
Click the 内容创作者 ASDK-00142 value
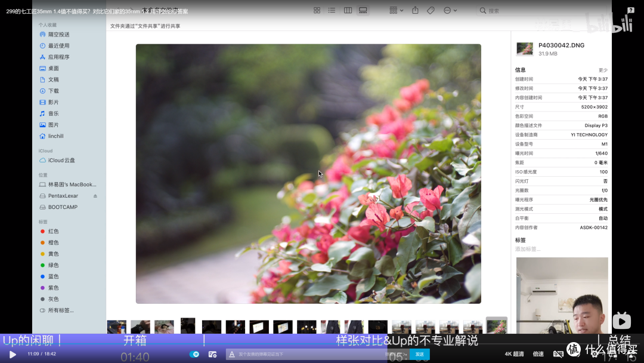click(593, 227)
